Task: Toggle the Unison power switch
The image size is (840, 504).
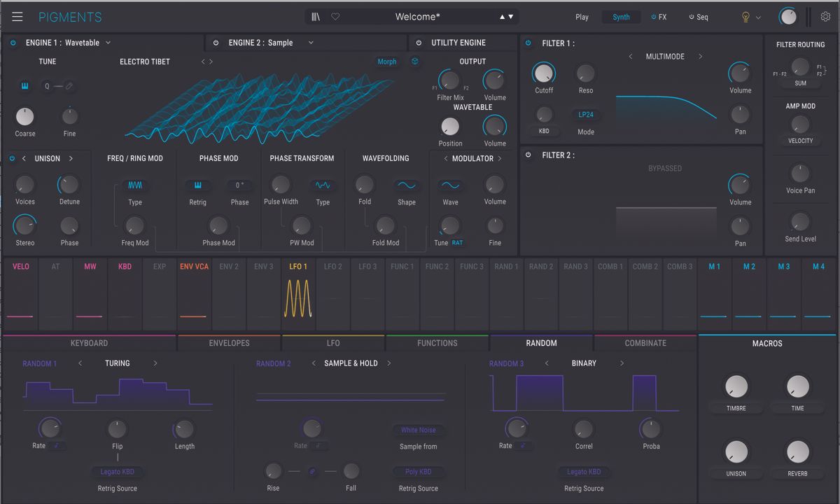Action: tap(12, 158)
